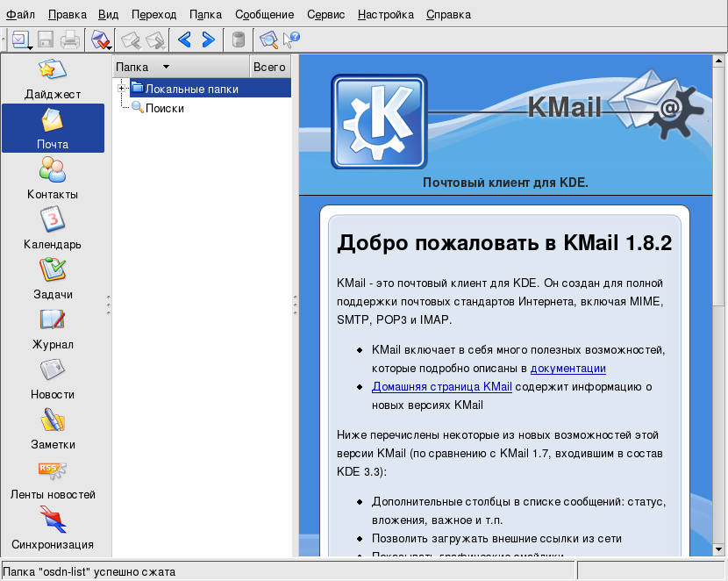The width and height of the screenshot is (728, 581).
Task: Click the New Message toolbar icon
Action: 19,39
